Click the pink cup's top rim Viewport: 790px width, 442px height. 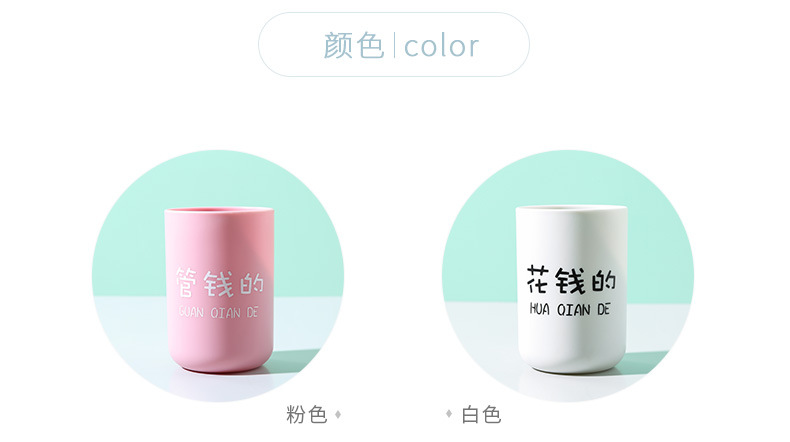click(x=219, y=210)
